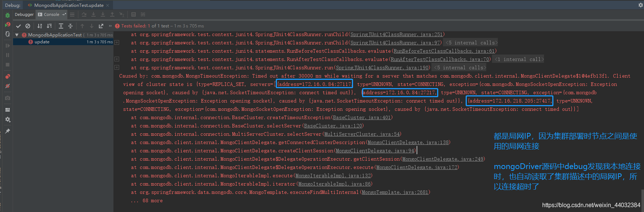Toggle Show Passed checkmark filter
644x212 pixels.
[x=18, y=26]
